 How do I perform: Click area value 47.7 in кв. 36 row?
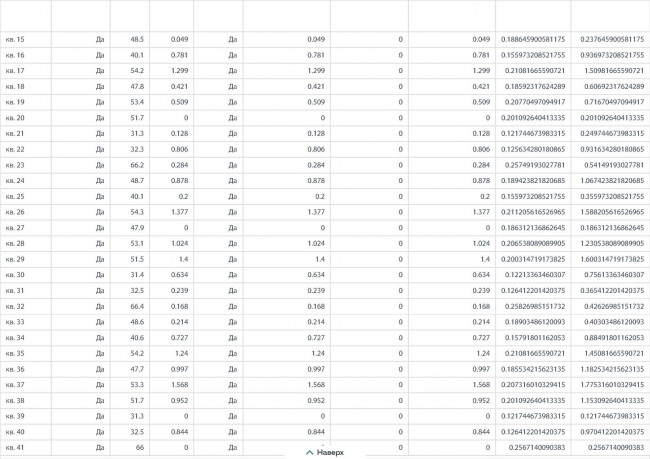coord(137,369)
